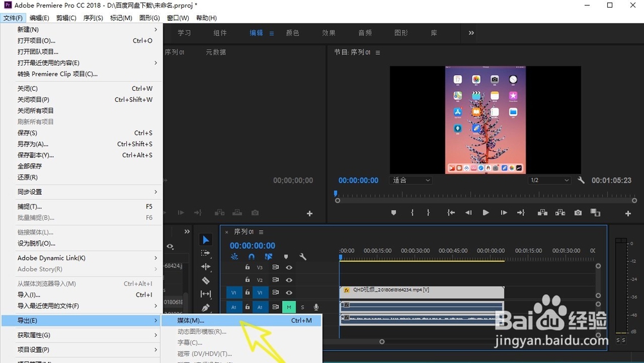644x363 pixels.
Task: Select the Selection arrow tool
Action: pyautogui.click(x=206, y=240)
